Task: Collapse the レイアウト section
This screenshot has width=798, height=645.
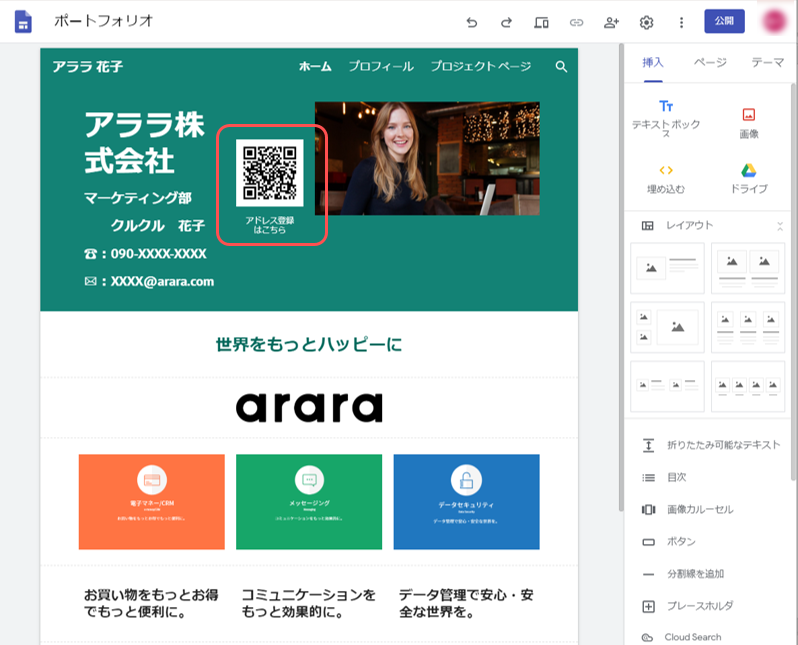Action: pyautogui.click(x=780, y=226)
